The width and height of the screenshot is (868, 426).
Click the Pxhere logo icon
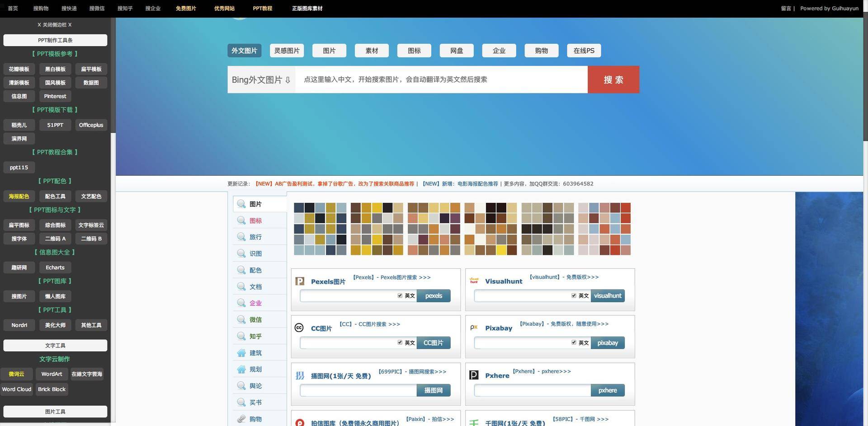coord(473,375)
